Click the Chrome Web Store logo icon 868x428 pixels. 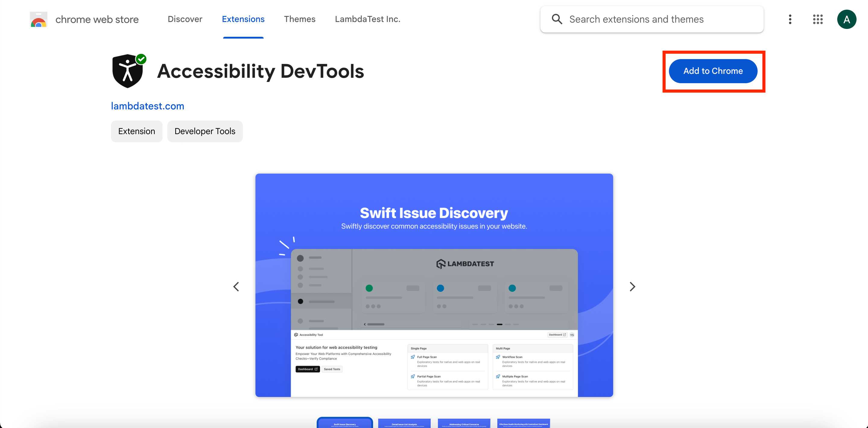38,20
